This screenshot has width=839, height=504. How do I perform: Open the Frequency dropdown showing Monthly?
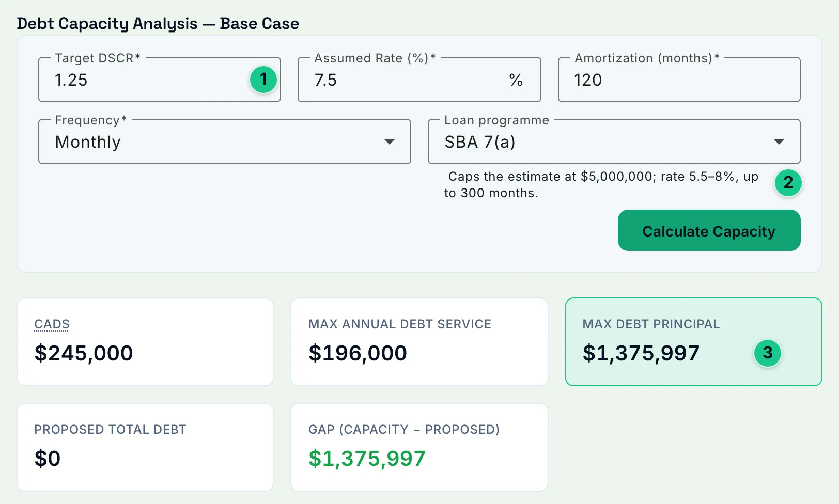click(x=225, y=142)
